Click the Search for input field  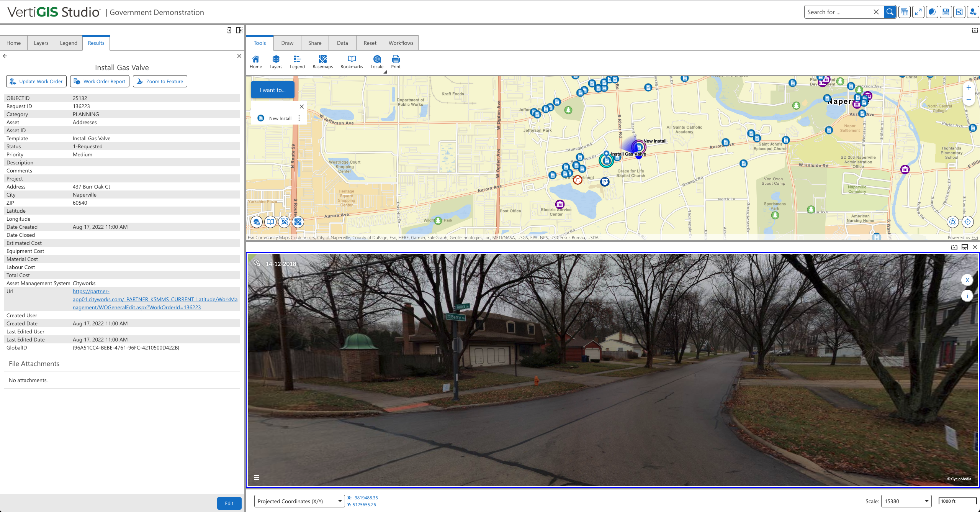838,12
